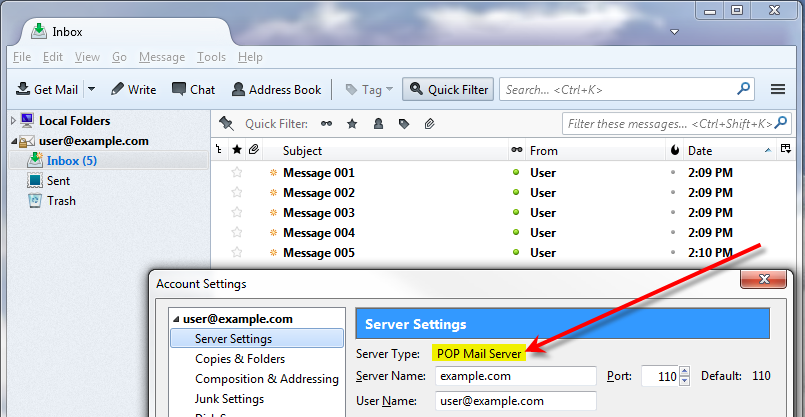Close the Account Settings dialog
This screenshot has height=417, width=805.
pyautogui.click(x=763, y=279)
